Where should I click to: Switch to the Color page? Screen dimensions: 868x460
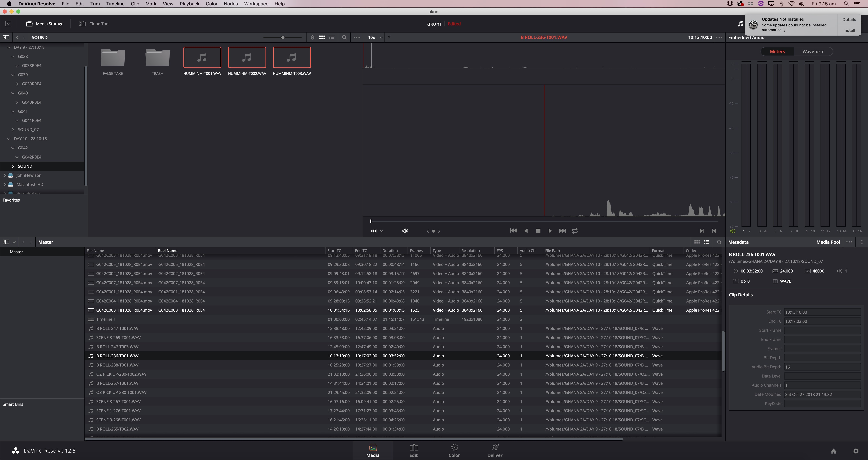pyautogui.click(x=454, y=451)
